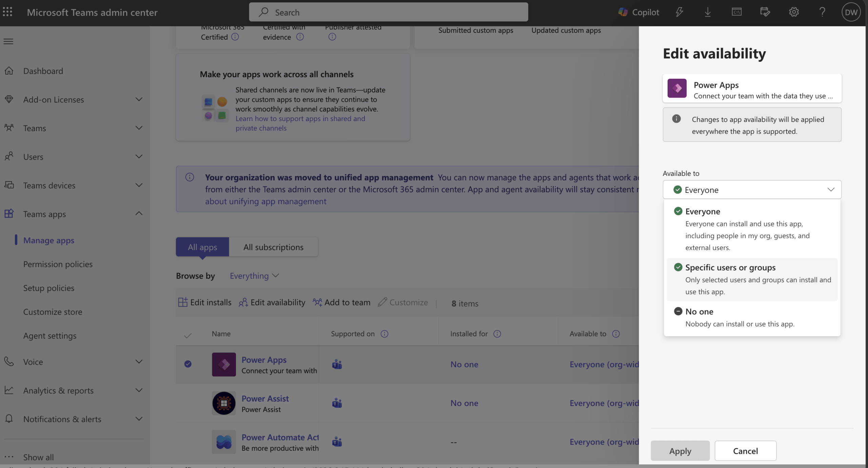Screen dimensions: 868x468
Task: Click Teams icon in Power Apps row
Action: pos(337,364)
